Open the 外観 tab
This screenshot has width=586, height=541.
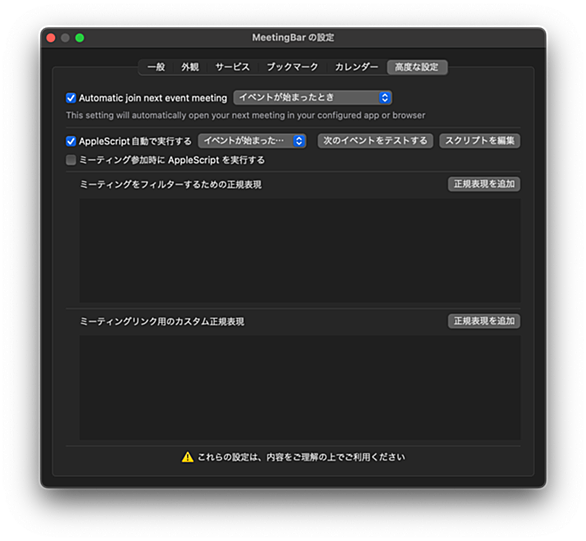[x=190, y=67]
